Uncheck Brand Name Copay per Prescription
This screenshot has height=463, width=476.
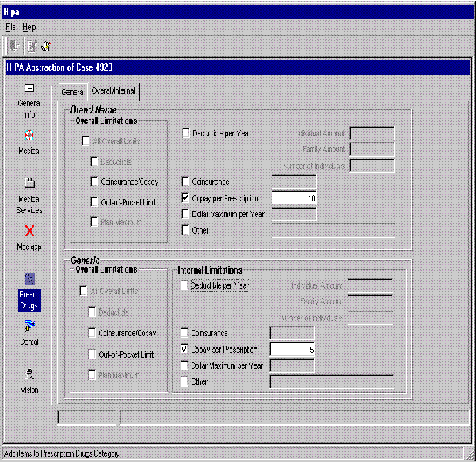click(186, 197)
